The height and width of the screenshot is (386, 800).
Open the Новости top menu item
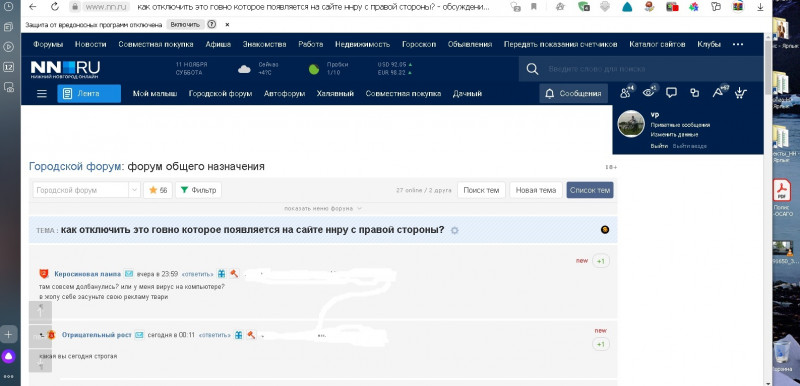pos(90,44)
